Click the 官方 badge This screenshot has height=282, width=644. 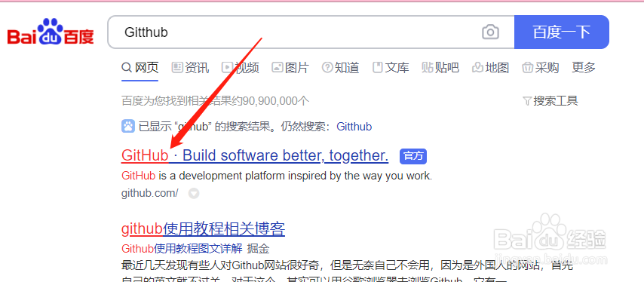413,156
